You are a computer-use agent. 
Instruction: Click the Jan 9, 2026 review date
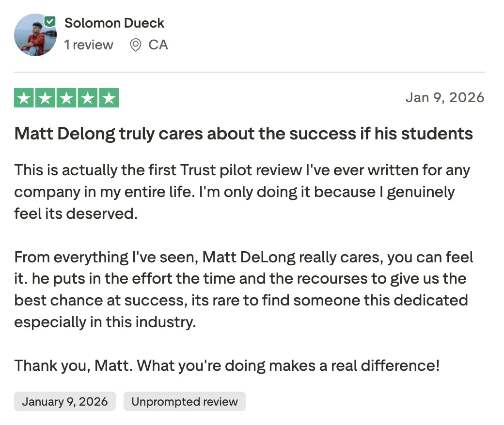[445, 98]
